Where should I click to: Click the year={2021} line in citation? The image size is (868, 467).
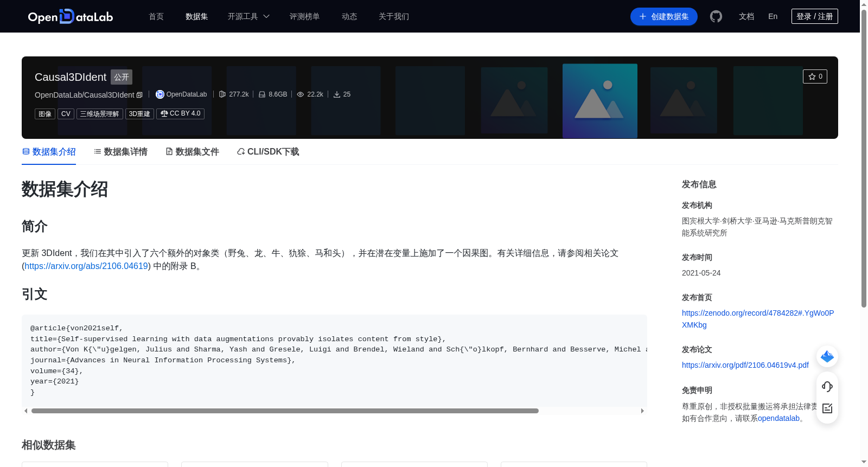point(54,381)
